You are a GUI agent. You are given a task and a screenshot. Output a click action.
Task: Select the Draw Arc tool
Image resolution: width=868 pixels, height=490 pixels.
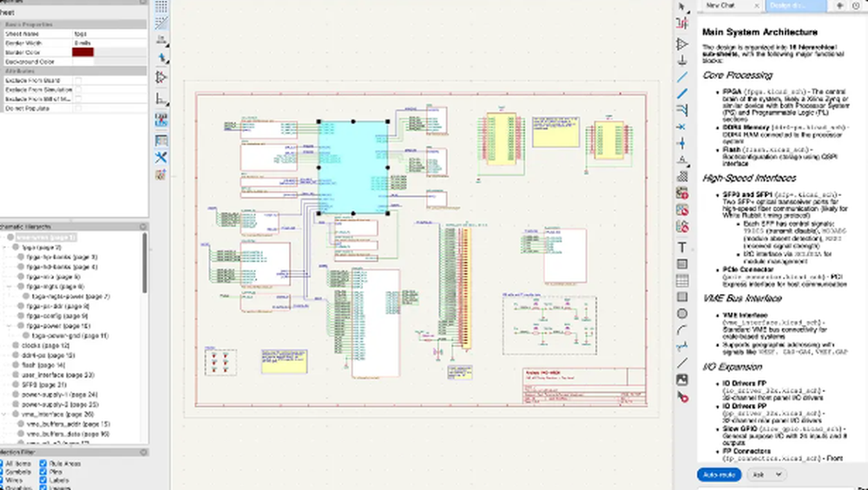682,330
